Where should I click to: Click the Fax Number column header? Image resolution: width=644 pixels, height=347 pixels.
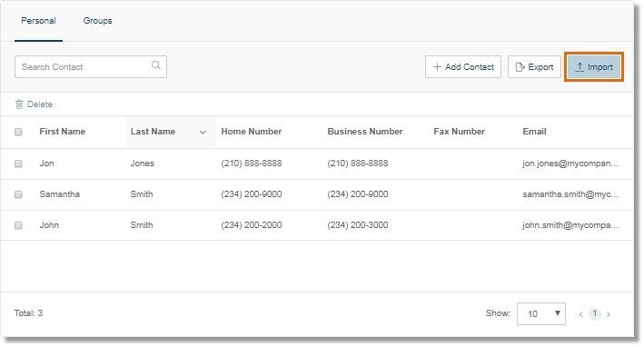click(460, 132)
